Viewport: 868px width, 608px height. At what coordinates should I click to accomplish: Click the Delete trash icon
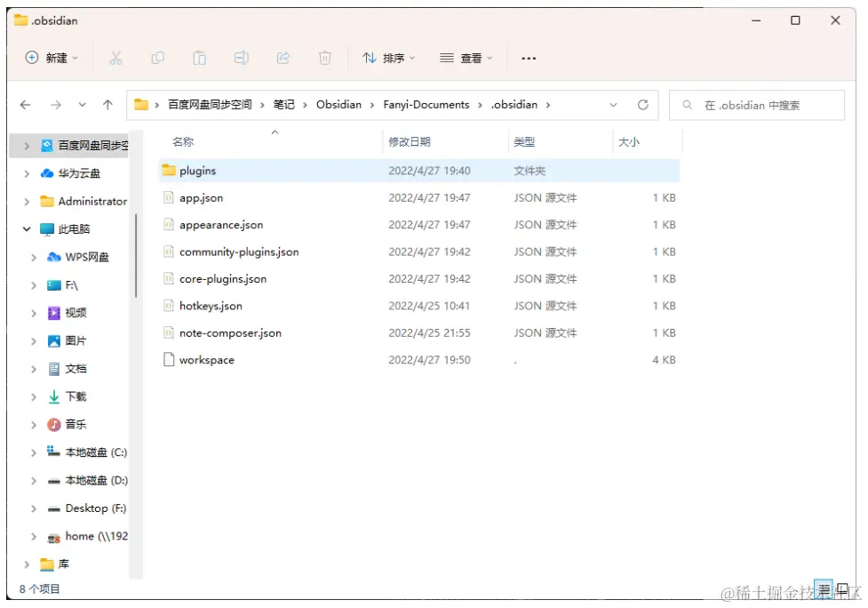pyautogui.click(x=325, y=58)
